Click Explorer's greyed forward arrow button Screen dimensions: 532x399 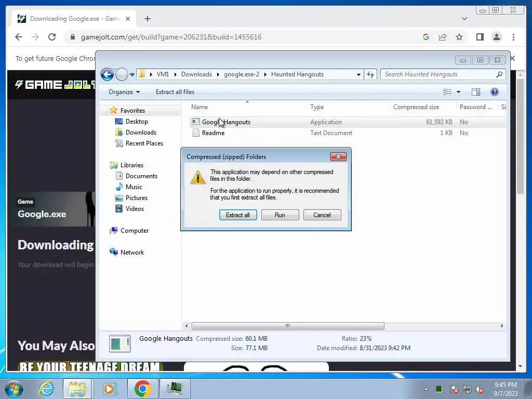click(121, 74)
